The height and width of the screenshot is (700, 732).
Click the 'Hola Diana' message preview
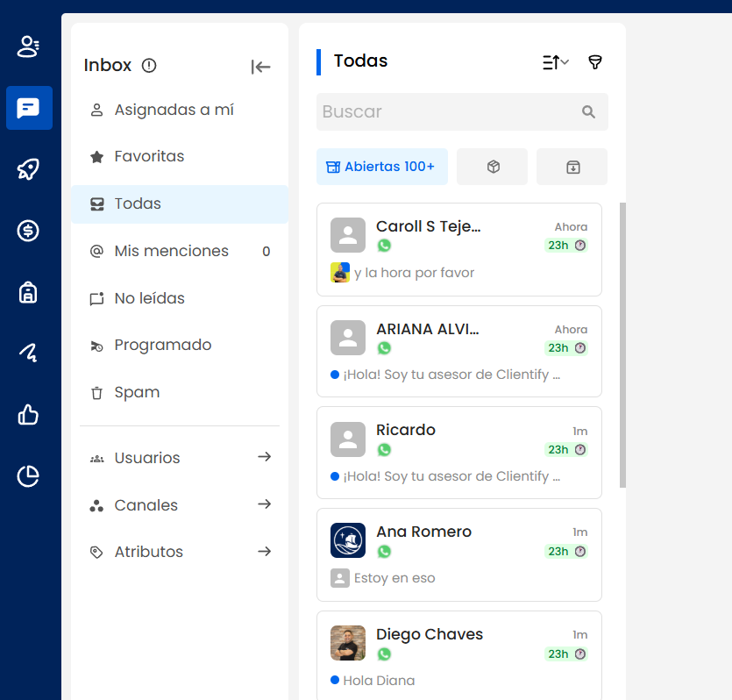[379, 681]
